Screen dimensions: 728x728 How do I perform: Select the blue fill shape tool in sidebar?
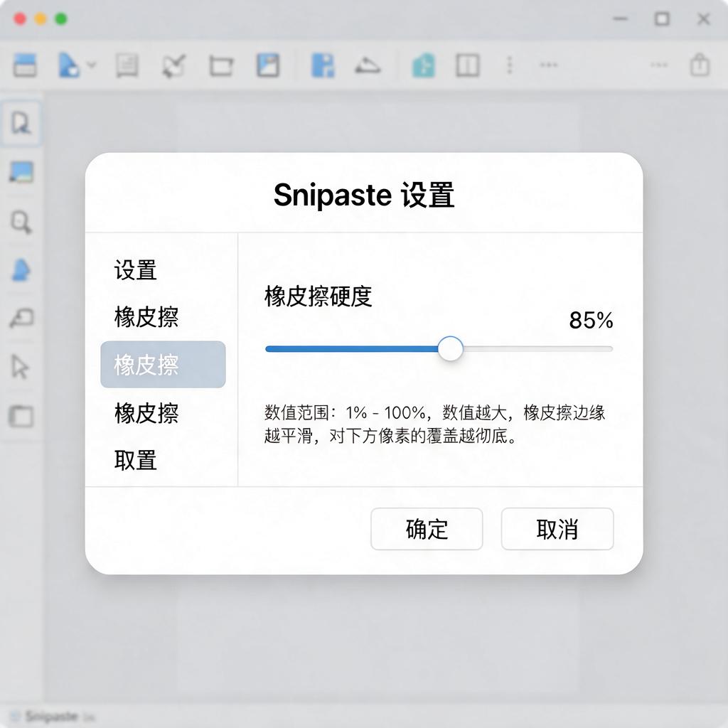tap(21, 269)
